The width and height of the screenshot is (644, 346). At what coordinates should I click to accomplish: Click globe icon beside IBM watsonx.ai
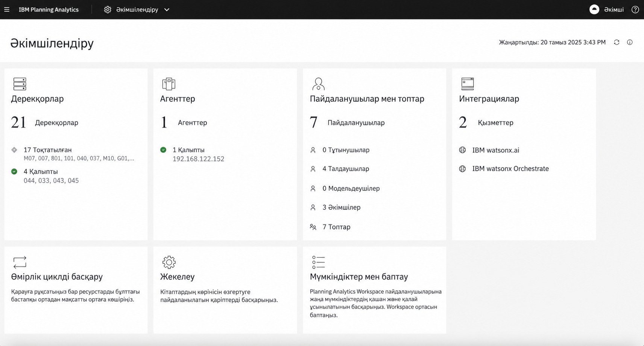(462, 150)
